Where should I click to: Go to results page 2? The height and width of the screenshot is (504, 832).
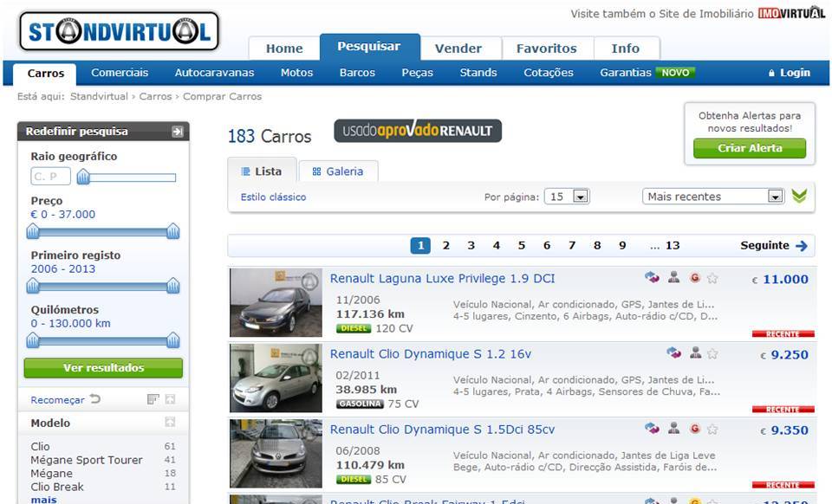(445, 245)
